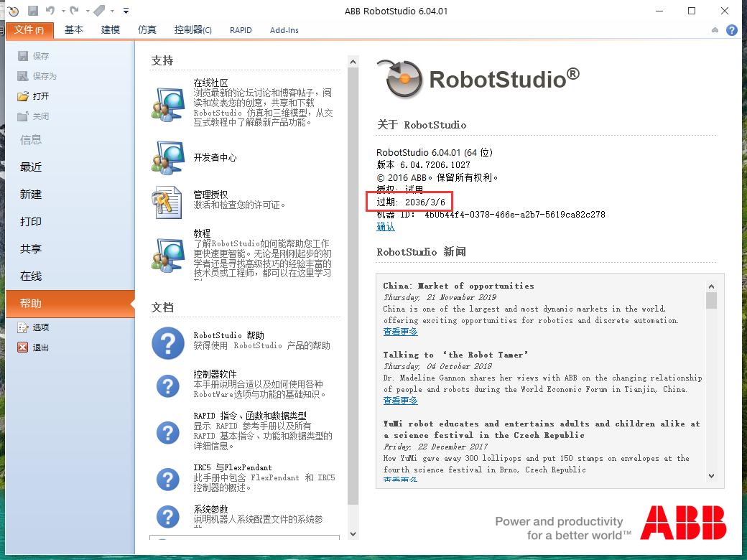747x560 pixels.
Task: Click the blue Help question mark icon
Action: (732, 30)
